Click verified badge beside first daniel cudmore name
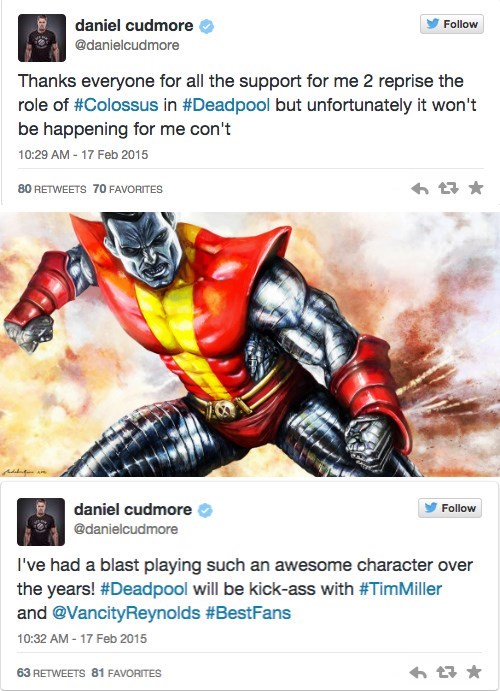The width and height of the screenshot is (500, 691). pyautogui.click(x=207, y=26)
